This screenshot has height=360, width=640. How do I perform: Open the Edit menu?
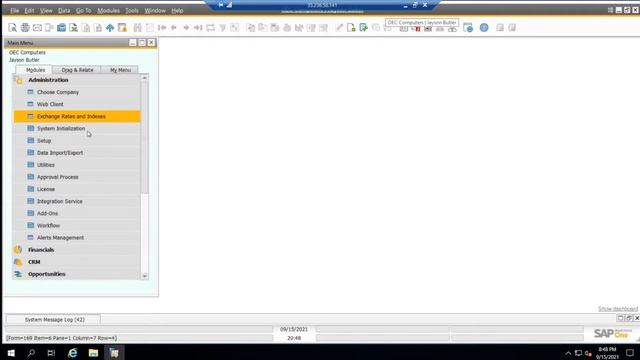29,11
